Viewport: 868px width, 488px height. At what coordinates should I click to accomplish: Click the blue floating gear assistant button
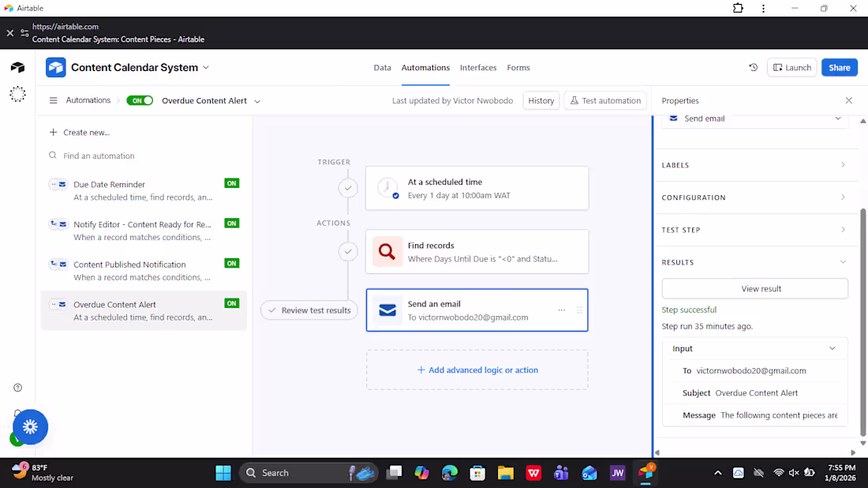click(x=31, y=427)
